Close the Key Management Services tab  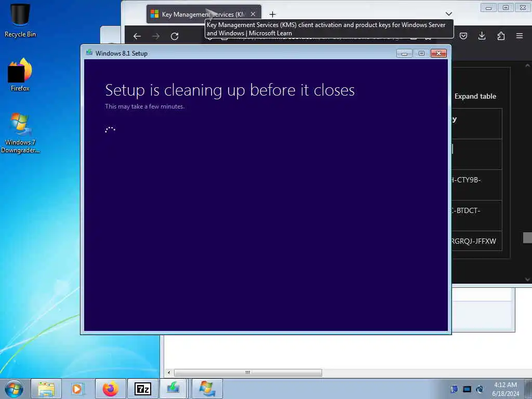[253, 14]
